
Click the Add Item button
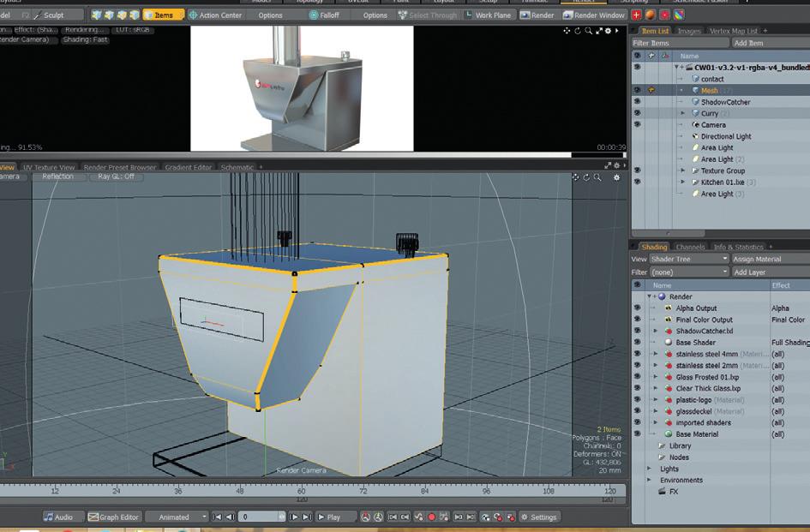[x=770, y=43]
